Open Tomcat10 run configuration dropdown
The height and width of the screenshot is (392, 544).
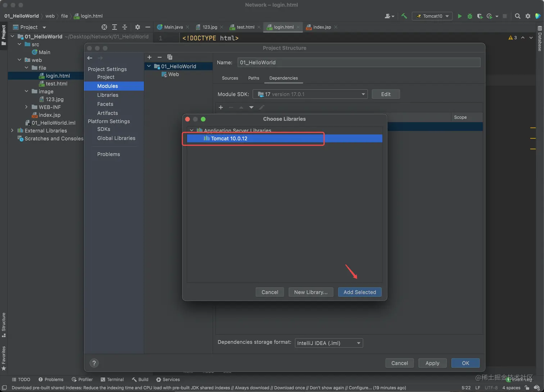click(x=432, y=16)
